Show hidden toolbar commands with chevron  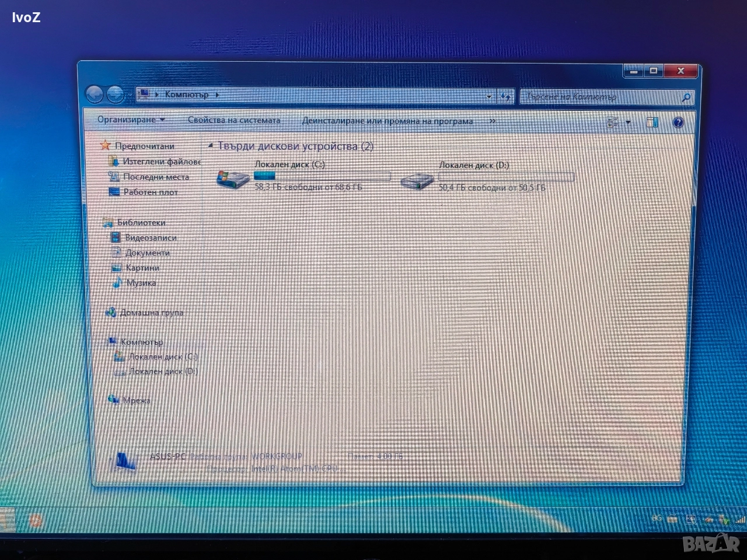point(493,121)
